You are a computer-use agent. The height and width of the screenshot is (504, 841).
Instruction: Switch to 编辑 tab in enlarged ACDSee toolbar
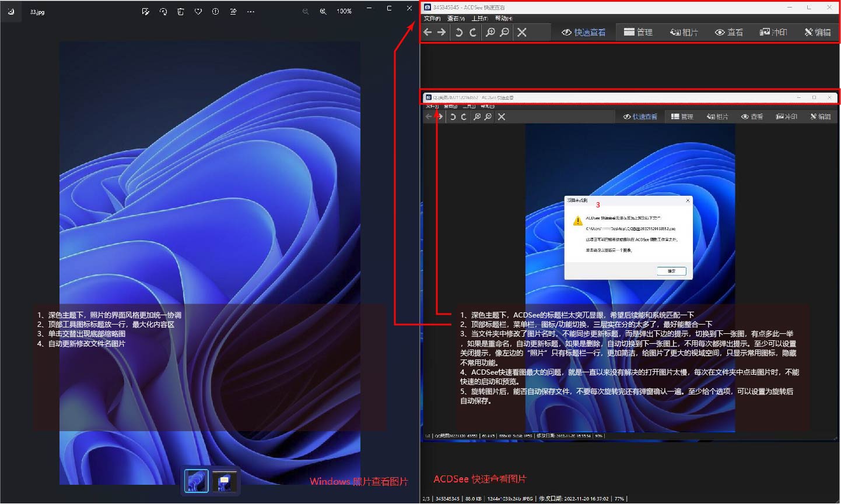pyautogui.click(x=818, y=33)
